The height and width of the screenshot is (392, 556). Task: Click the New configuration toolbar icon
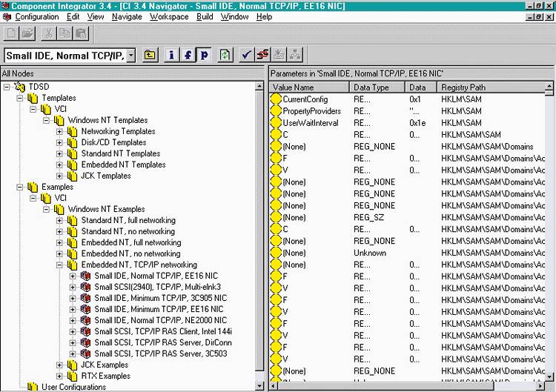click(11, 33)
